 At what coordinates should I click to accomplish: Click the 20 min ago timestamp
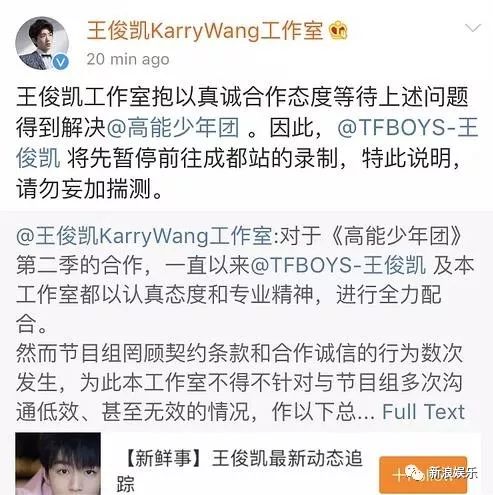[128, 60]
